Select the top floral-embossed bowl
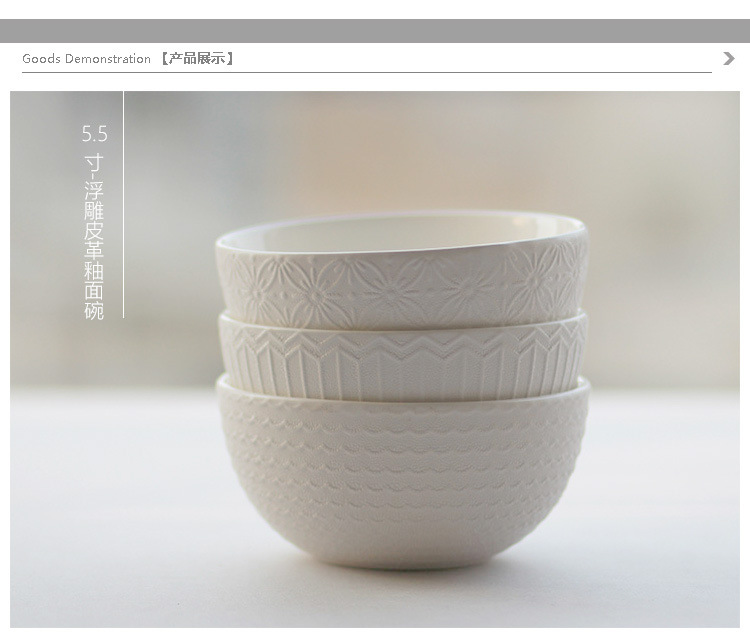 pyautogui.click(x=402, y=270)
